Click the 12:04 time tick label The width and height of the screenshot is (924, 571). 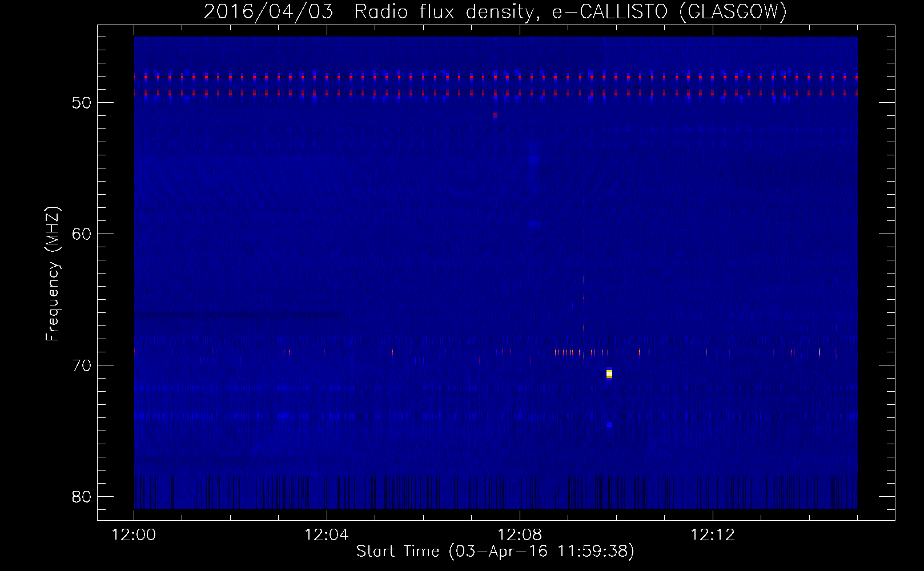coord(327,534)
